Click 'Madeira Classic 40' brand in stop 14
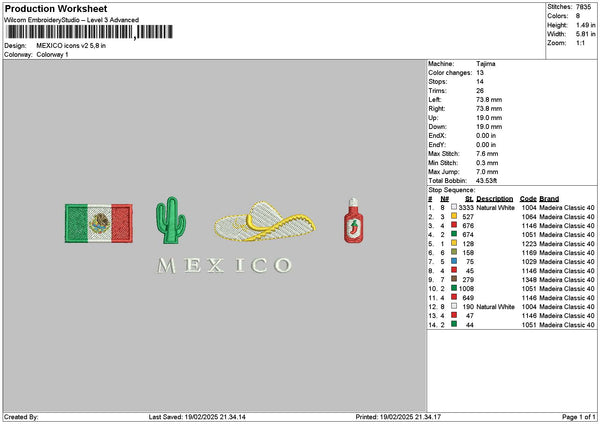The image size is (600, 424). [x=567, y=325]
